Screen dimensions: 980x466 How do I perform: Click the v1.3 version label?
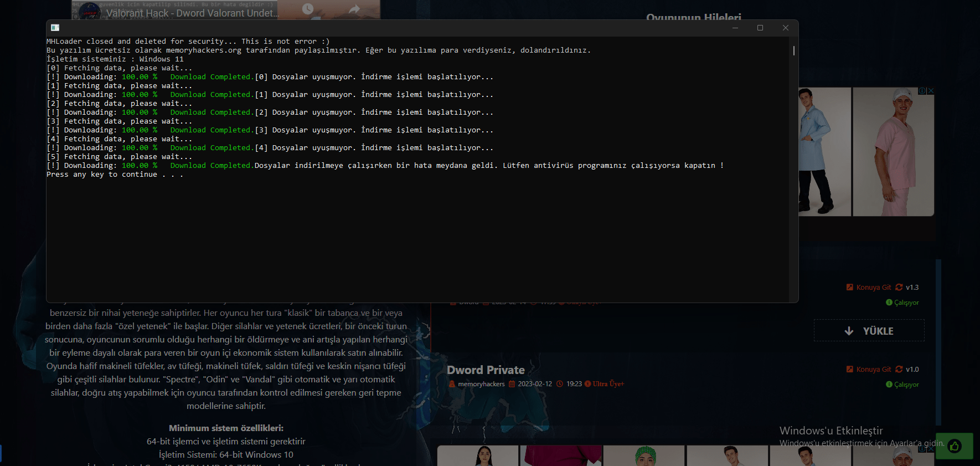coord(912,287)
